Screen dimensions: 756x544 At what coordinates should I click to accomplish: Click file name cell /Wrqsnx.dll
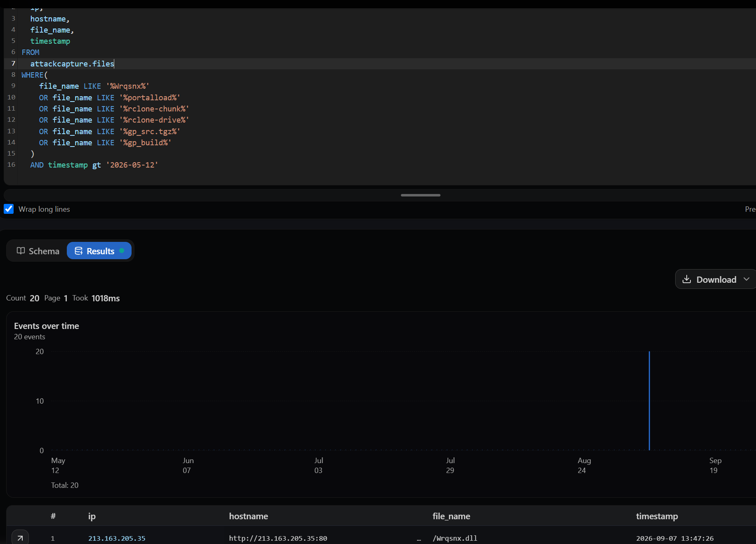point(455,538)
